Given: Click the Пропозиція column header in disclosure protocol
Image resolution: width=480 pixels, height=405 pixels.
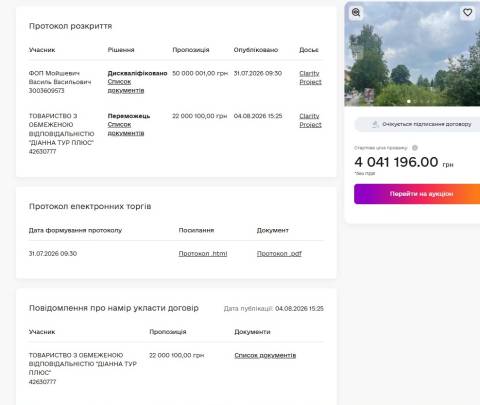Looking at the screenshot, I should point(191,50).
